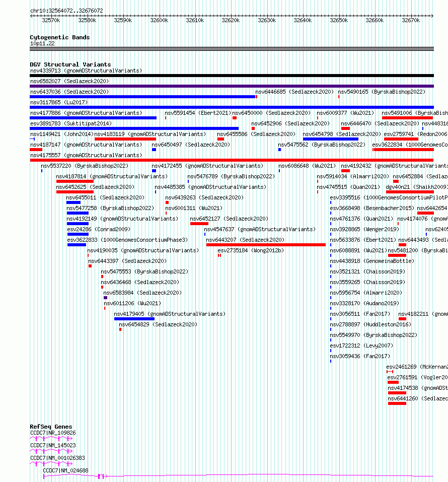Click nsv6450497 Sedlazeck2020 variant label

[191, 145]
